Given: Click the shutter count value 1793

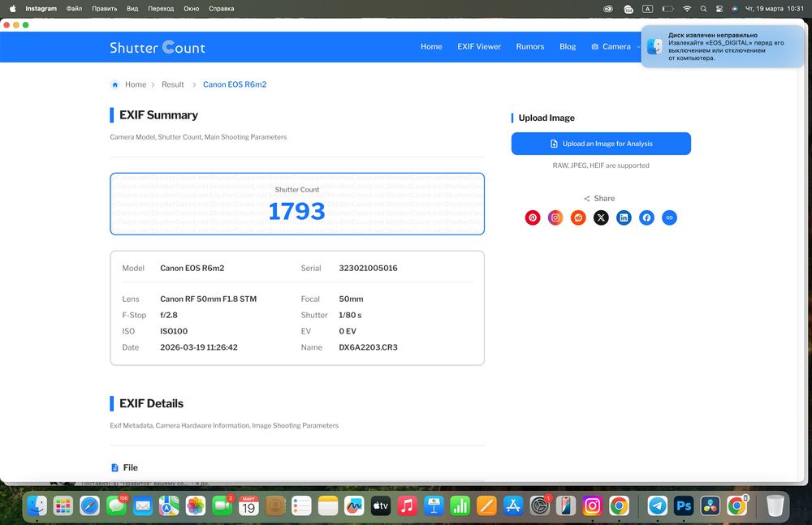Looking at the screenshot, I should (x=296, y=211).
